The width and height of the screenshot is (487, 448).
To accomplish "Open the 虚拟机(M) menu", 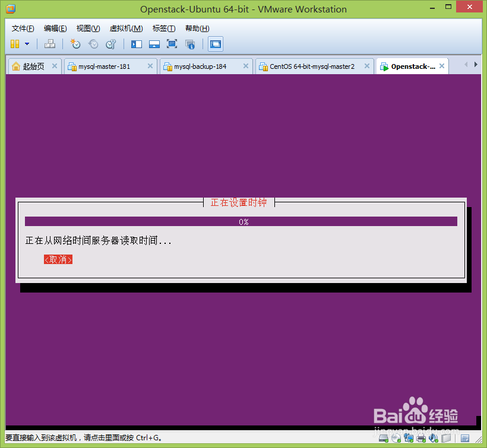I will [x=125, y=28].
